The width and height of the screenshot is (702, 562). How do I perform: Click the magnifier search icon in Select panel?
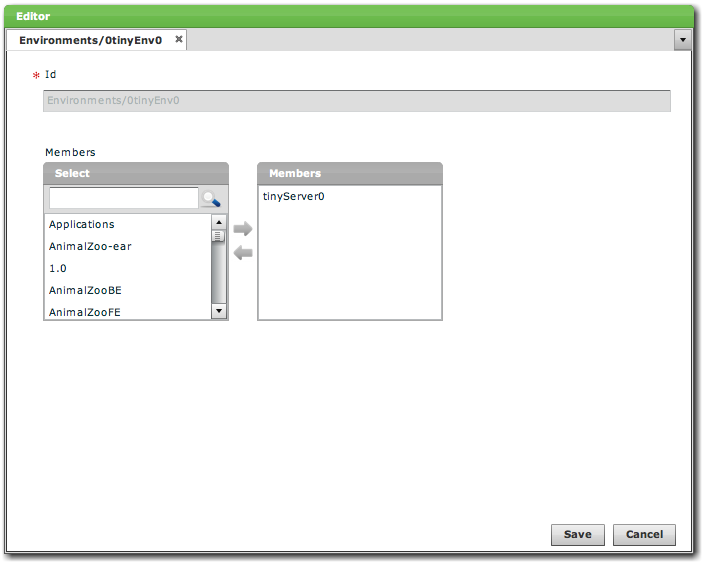point(211,199)
